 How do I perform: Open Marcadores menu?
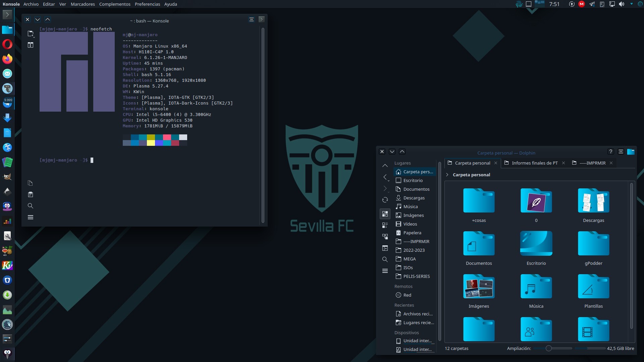[x=83, y=4]
